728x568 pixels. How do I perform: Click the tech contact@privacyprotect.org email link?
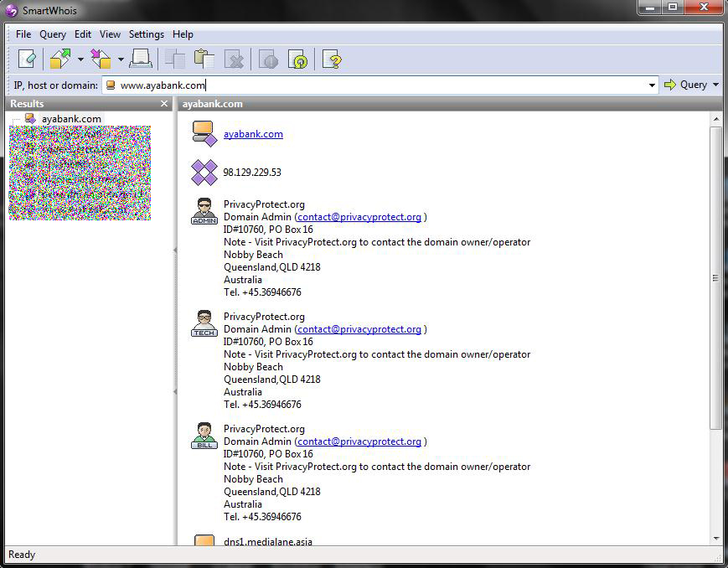point(359,329)
